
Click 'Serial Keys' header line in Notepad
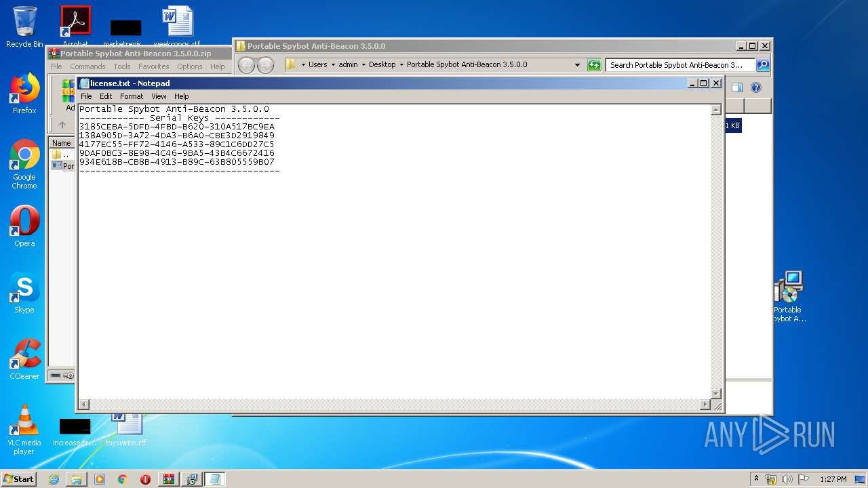pyautogui.click(x=180, y=118)
